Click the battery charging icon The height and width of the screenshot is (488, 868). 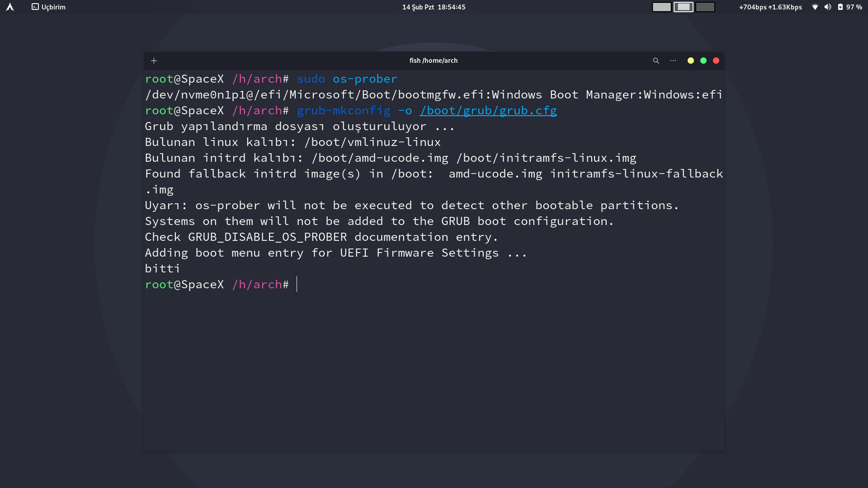click(840, 7)
